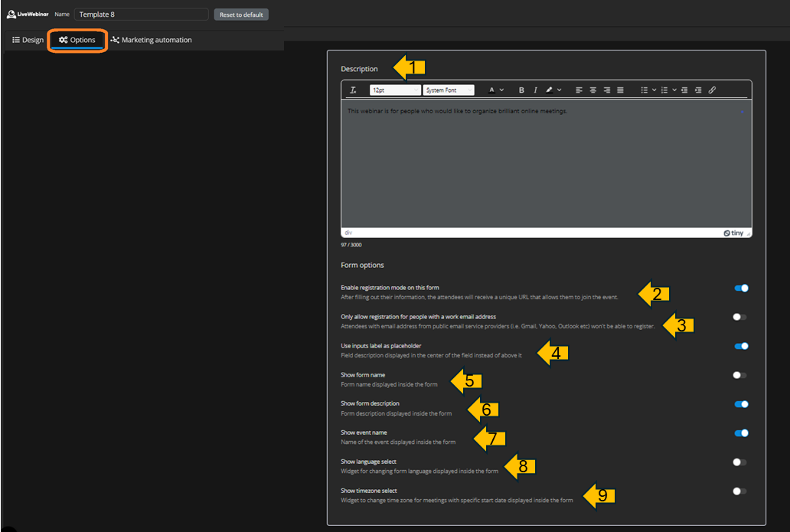The height and width of the screenshot is (532, 790).
Task: Enable work email address only registration
Action: point(739,317)
